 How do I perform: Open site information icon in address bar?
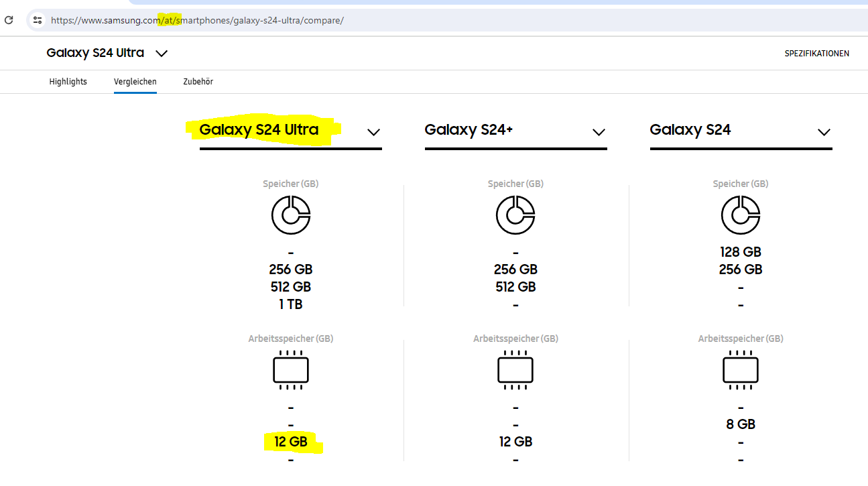(x=38, y=20)
